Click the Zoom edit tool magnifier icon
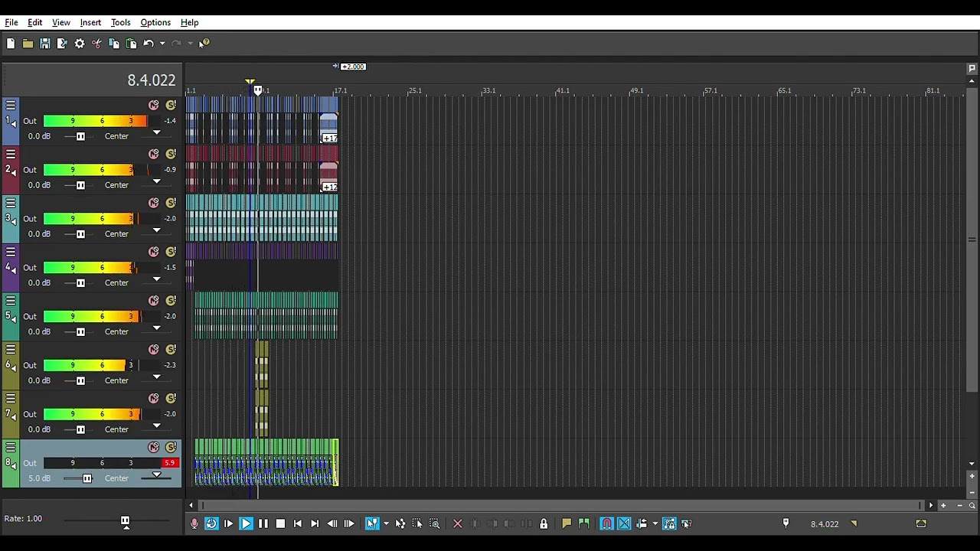The image size is (980, 551). (434, 524)
